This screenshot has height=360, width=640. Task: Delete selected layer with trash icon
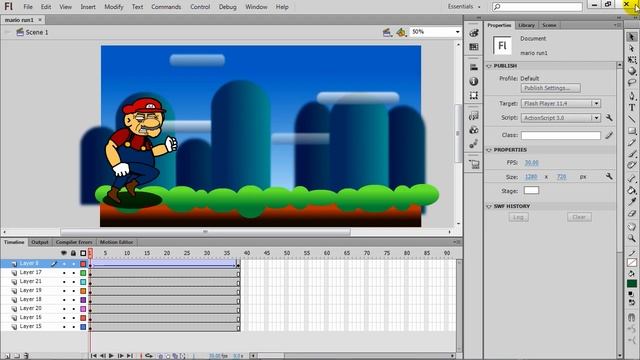(x=26, y=356)
